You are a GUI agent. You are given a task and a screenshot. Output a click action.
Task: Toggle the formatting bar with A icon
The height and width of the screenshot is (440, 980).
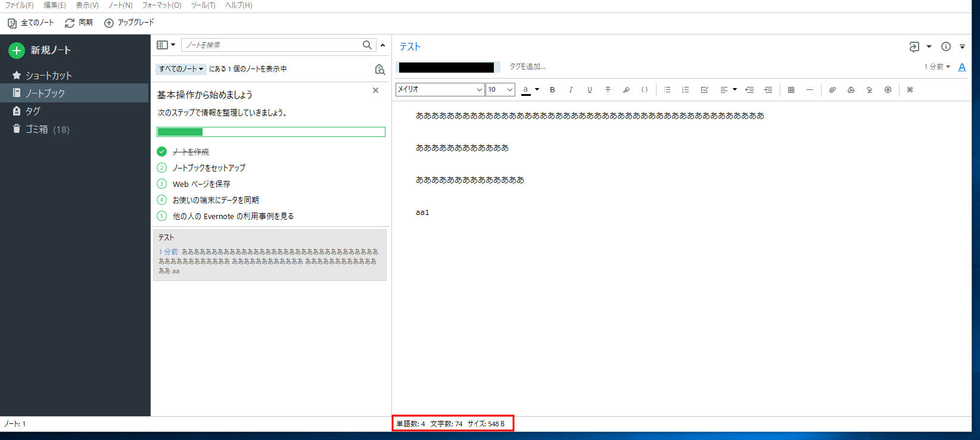(x=962, y=67)
